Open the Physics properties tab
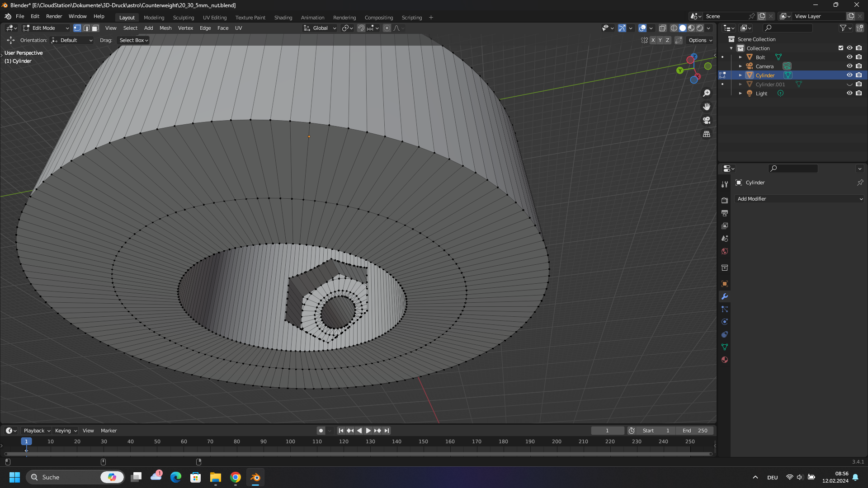The width and height of the screenshot is (868, 488). (x=725, y=322)
